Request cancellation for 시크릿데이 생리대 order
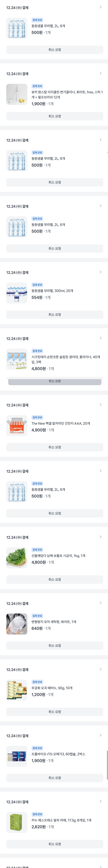The height and width of the screenshot is (868, 108). click(x=55, y=381)
